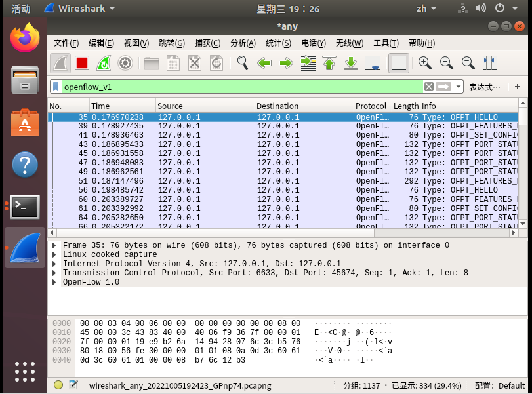Image resolution: width=532 pixels, height=394 pixels.
Task: Jump to the first packet
Action: (x=329, y=63)
